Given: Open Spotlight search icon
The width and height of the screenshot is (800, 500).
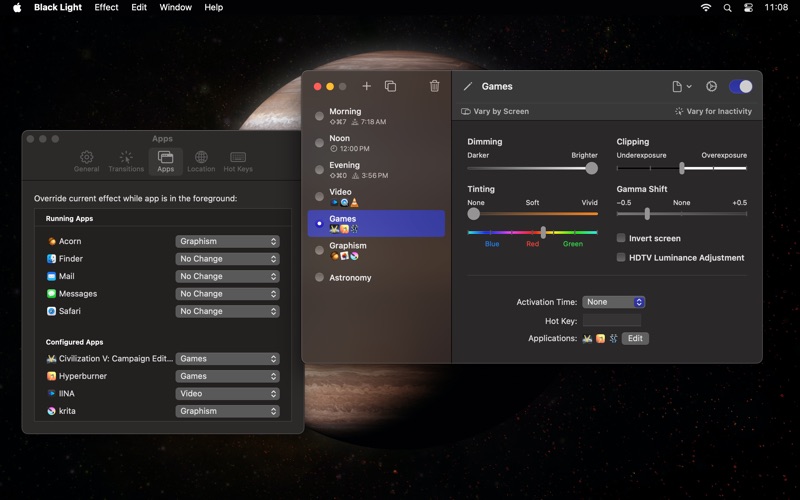Looking at the screenshot, I should tap(728, 7).
